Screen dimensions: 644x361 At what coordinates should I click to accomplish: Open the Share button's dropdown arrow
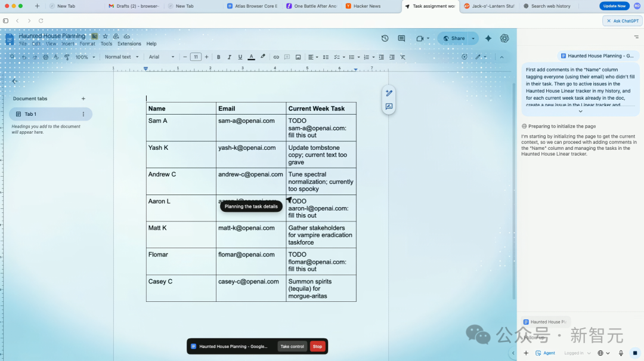tap(473, 38)
